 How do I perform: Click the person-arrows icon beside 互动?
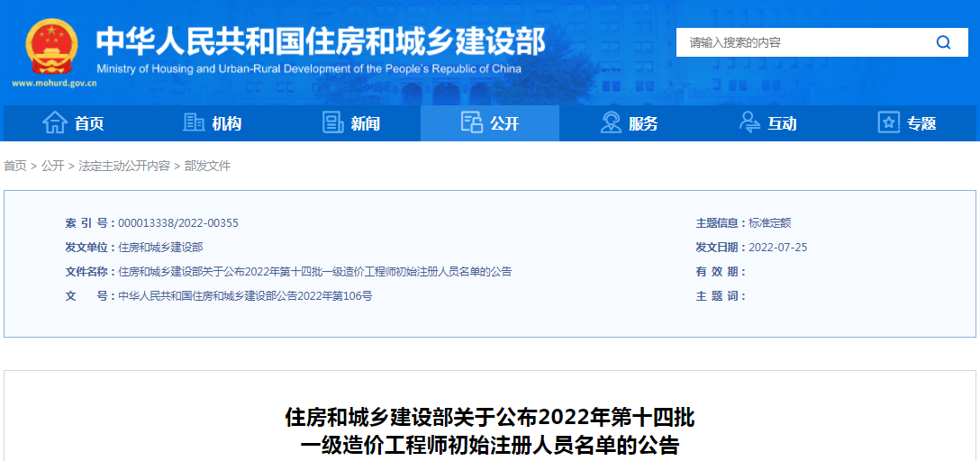point(750,122)
